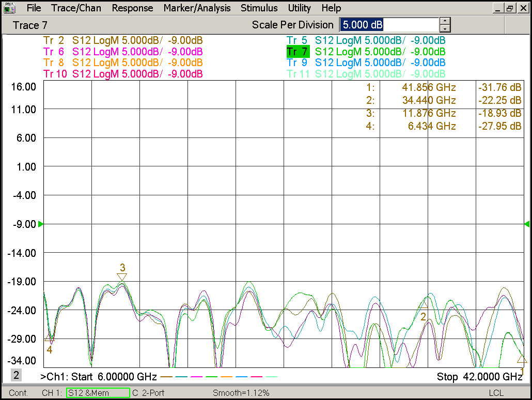This screenshot has height=400, width=532.
Task: Select trace Tr 2 S12 LogM label
Action: click(x=123, y=40)
